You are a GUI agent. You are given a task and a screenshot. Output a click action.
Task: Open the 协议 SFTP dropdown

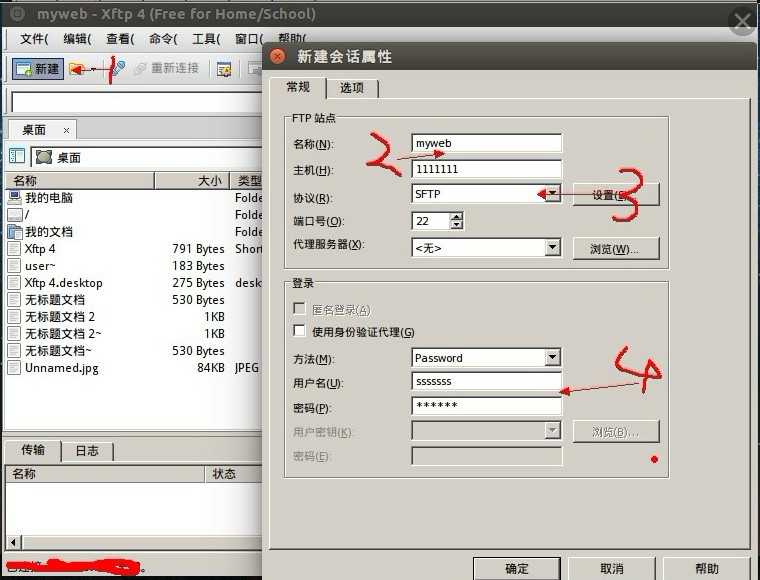coord(552,193)
